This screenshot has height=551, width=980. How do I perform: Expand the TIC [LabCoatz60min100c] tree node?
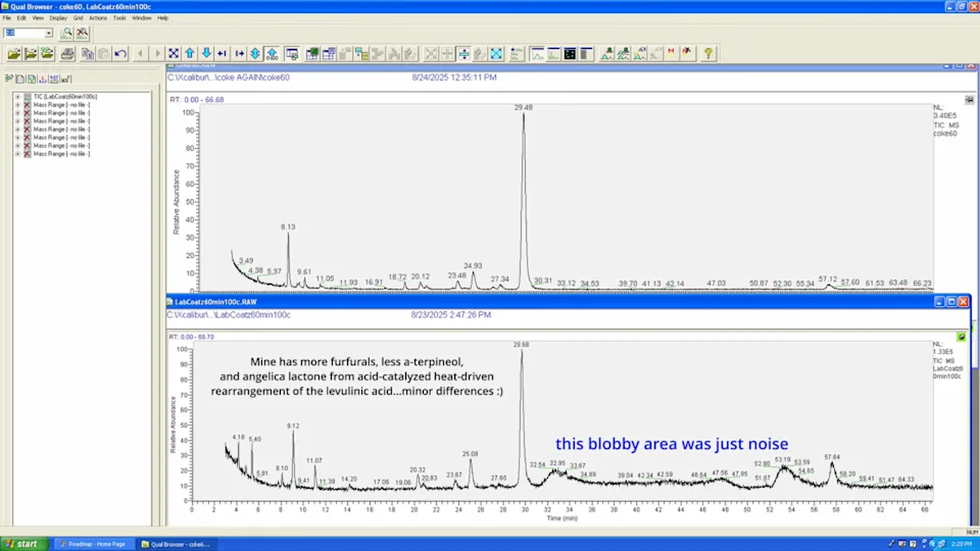click(x=17, y=96)
